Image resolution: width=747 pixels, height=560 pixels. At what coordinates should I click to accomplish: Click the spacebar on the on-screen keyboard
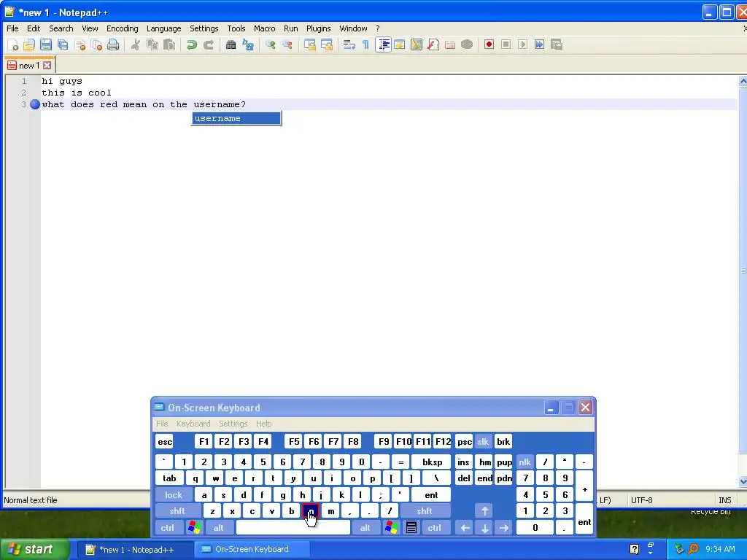tap(293, 528)
